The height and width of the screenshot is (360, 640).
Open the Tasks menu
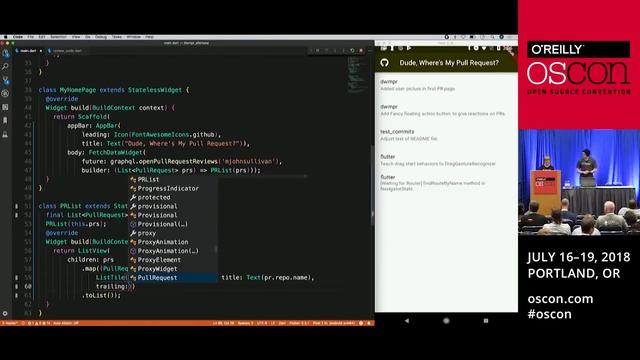pyautogui.click(x=117, y=37)
